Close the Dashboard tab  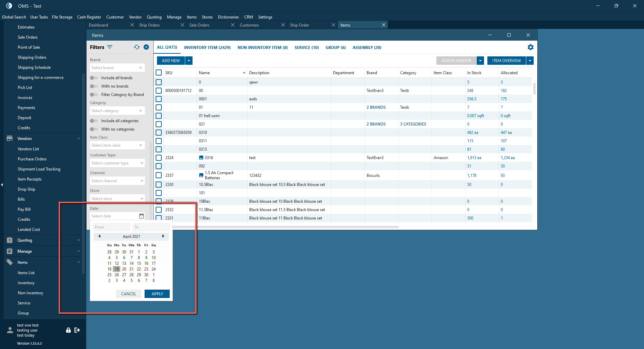[x=132, y=25]
